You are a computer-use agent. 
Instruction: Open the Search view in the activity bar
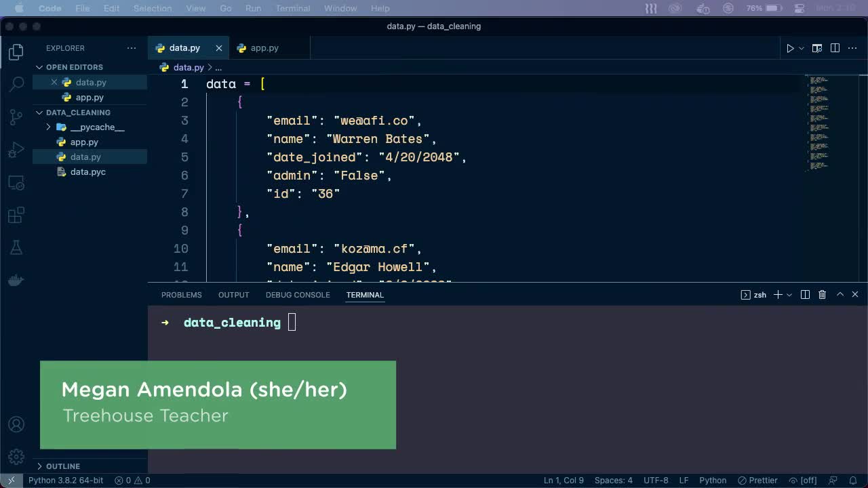tap(16, 84)
